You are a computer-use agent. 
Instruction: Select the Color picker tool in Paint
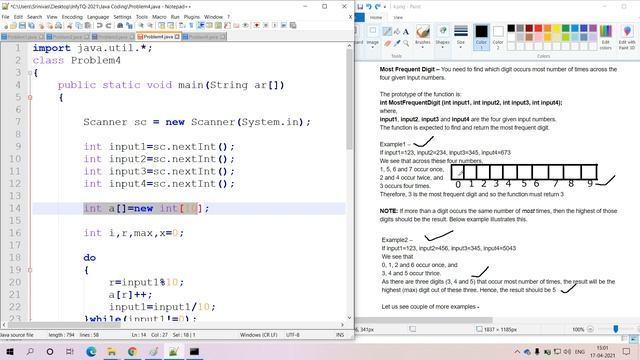coord(397,43)
